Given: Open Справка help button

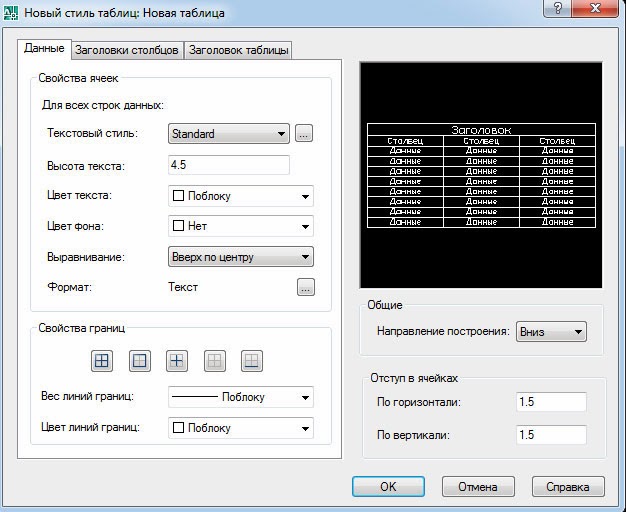Looking at the screenshot, I should click(568, 487).
